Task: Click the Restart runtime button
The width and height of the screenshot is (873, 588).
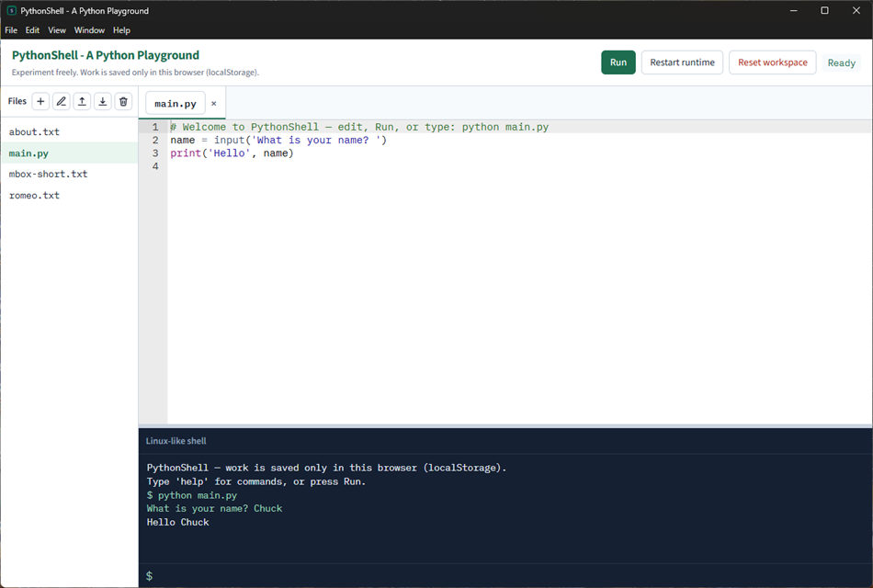Action: pos(682,62)
